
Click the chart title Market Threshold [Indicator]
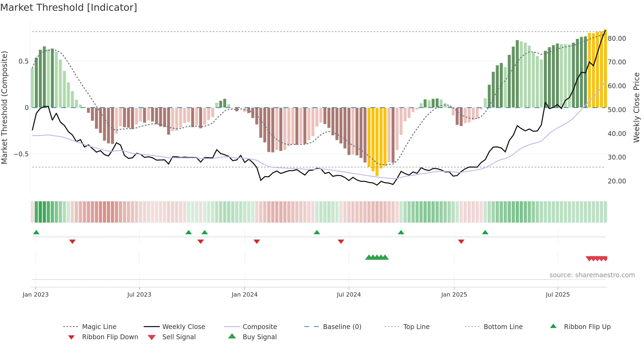pyautogui.click(x=69, y=8)
